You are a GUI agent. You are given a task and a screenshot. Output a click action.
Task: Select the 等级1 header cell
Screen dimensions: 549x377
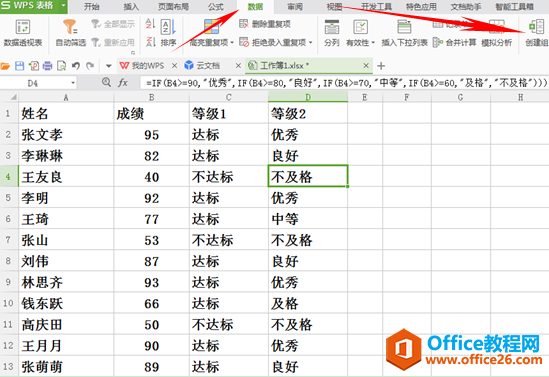coord(229,114)
